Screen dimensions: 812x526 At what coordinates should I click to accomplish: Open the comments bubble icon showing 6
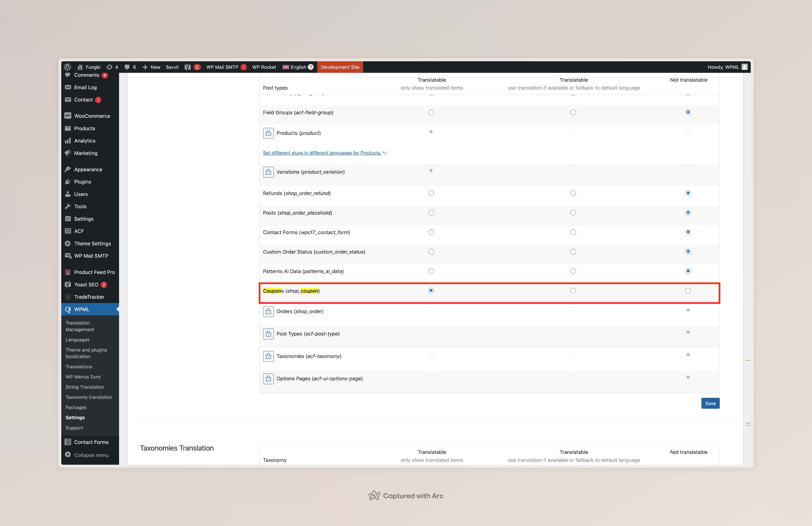point(127,67)
